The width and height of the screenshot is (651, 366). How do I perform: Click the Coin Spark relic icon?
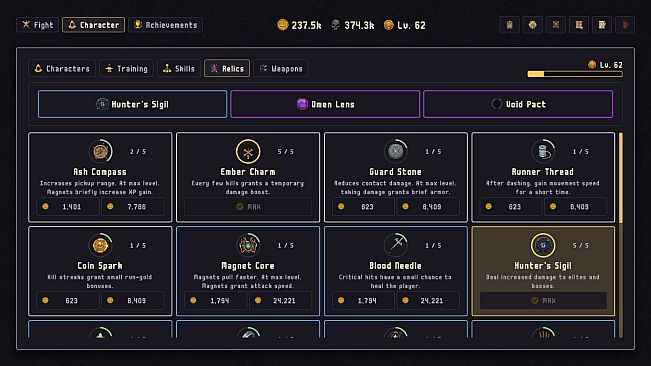coord(100,245)
